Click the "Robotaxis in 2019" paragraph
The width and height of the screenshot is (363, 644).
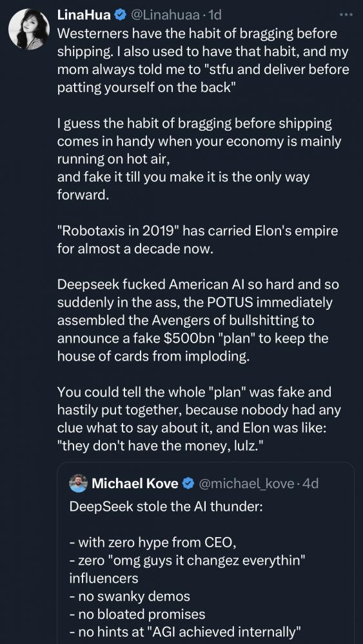pos(197,240)
